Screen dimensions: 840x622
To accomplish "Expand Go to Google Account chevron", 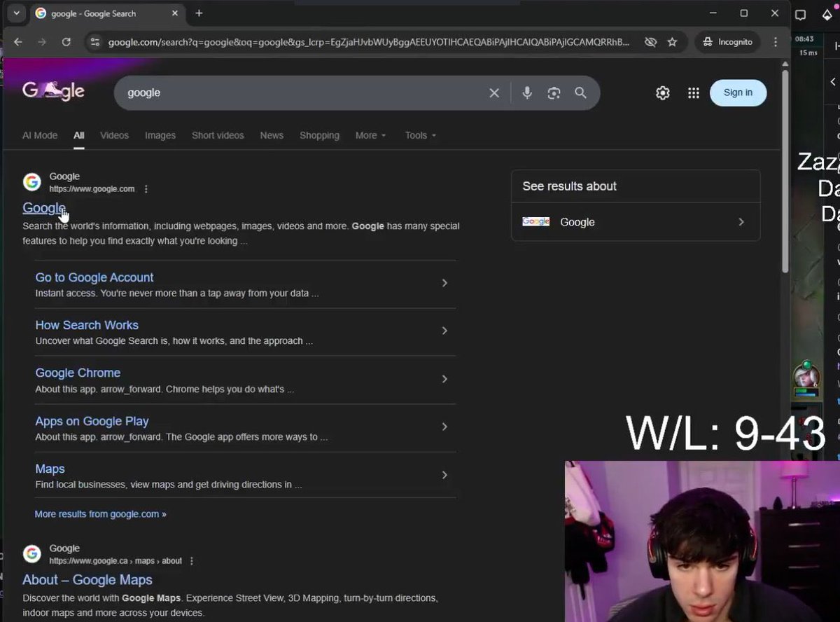I will coord(444,283).
